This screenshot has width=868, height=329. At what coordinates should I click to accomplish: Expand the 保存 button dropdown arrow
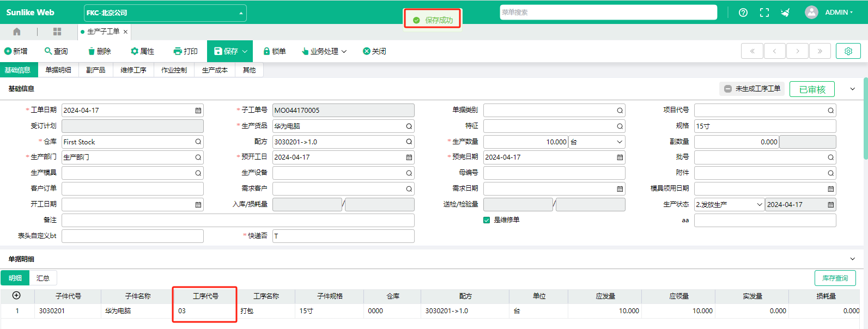pyautogui.click(x=245, y=51)
